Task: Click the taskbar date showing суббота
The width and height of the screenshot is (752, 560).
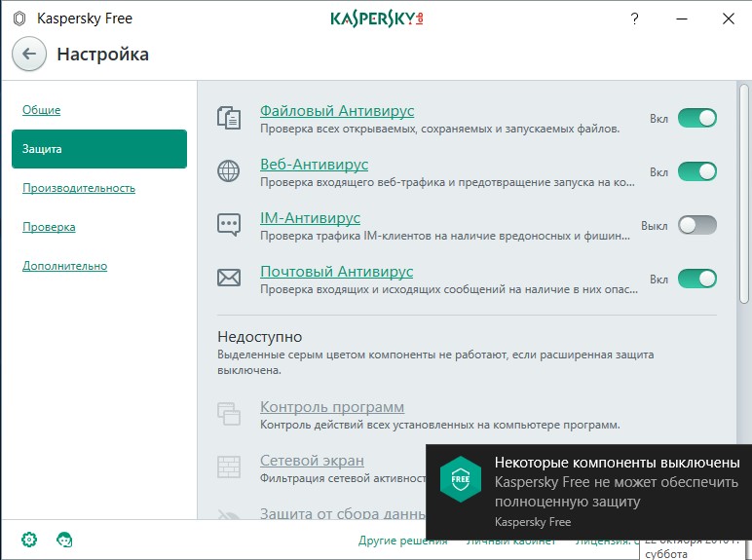Action: coord(665,554)
